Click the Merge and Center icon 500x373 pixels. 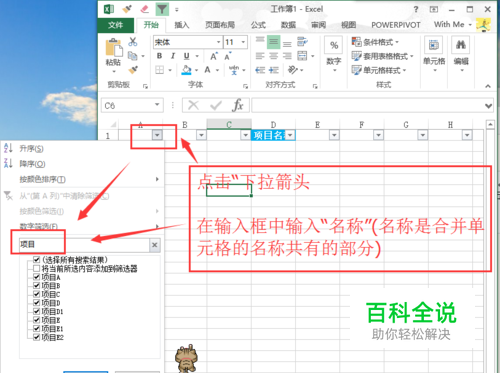[x=302, y=56]
